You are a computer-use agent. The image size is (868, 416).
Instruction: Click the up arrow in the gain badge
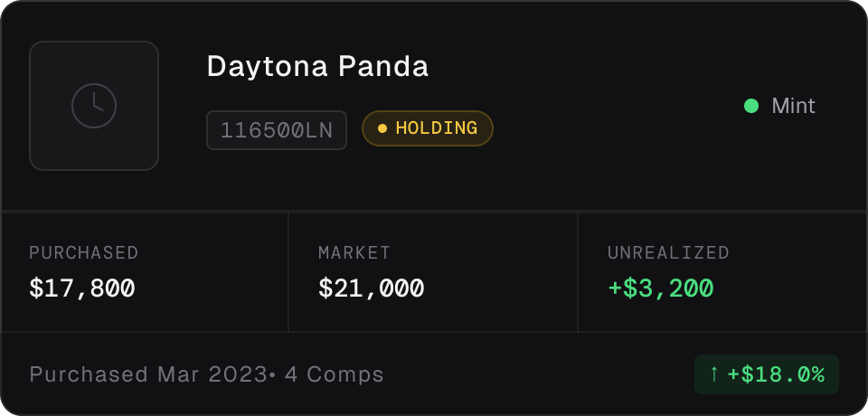tap(714, 374)
